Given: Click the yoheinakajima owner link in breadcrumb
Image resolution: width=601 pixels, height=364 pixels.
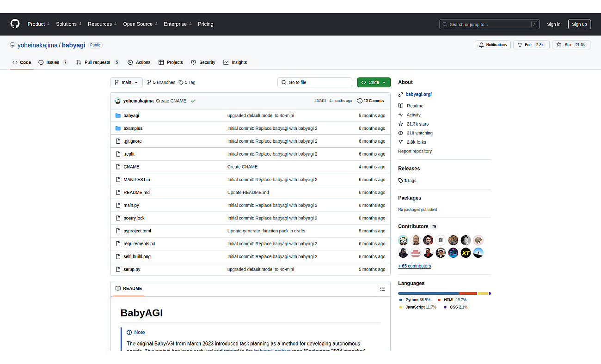Looking at the screenshot, I should pos(37,45).
